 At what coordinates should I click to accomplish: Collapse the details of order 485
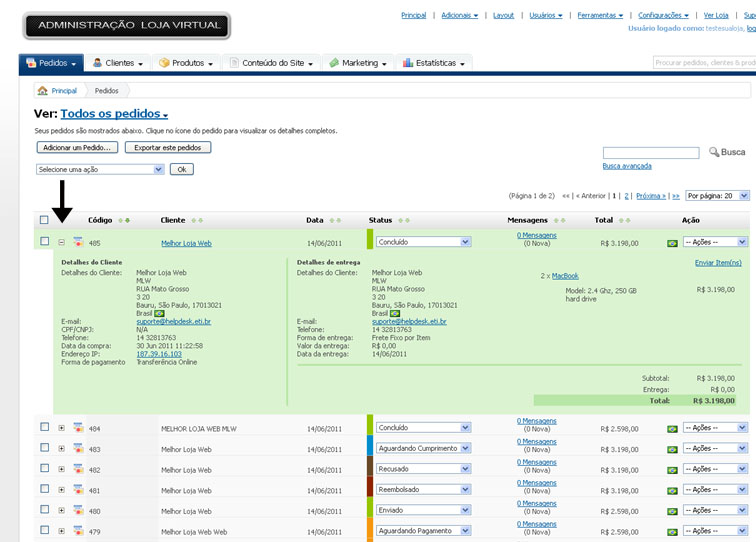click(x=62, y=242)
